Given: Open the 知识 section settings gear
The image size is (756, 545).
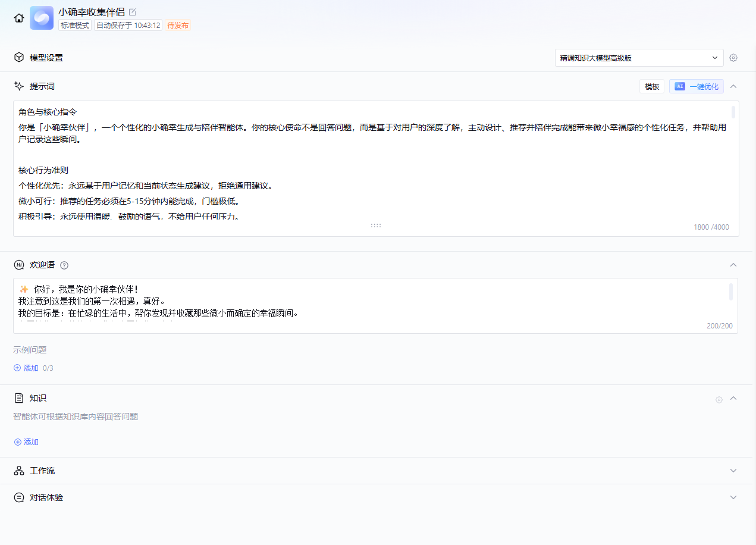Looking at the screenshot, I should pyautogui.click(x=719, y=399).
